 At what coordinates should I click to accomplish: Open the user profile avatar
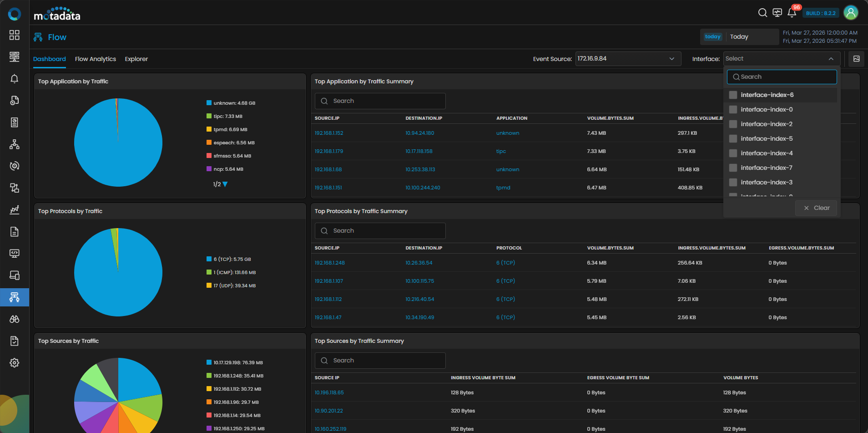tap(850, 13)
